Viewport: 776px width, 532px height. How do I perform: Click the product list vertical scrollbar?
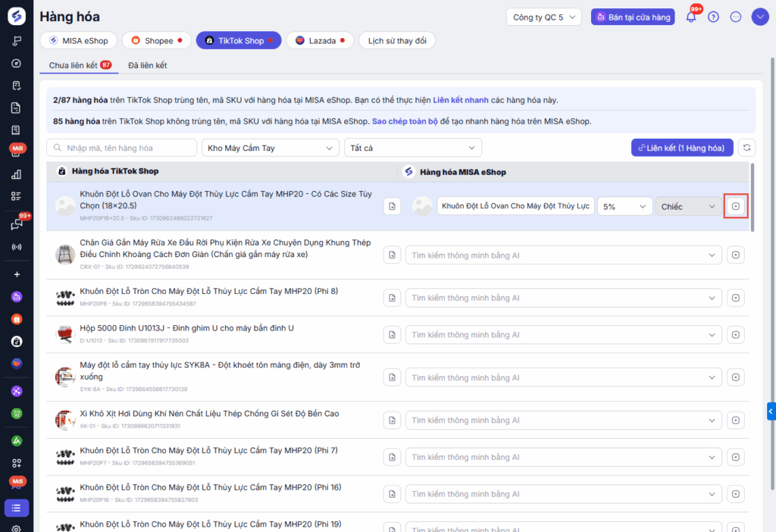click(753, 197)
